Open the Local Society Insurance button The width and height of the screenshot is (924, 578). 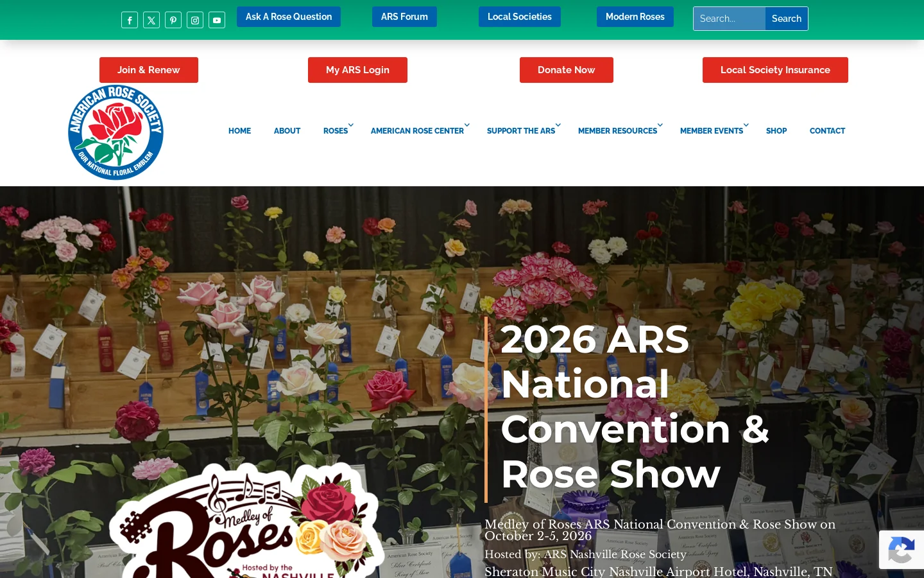[x=775, y=70]
